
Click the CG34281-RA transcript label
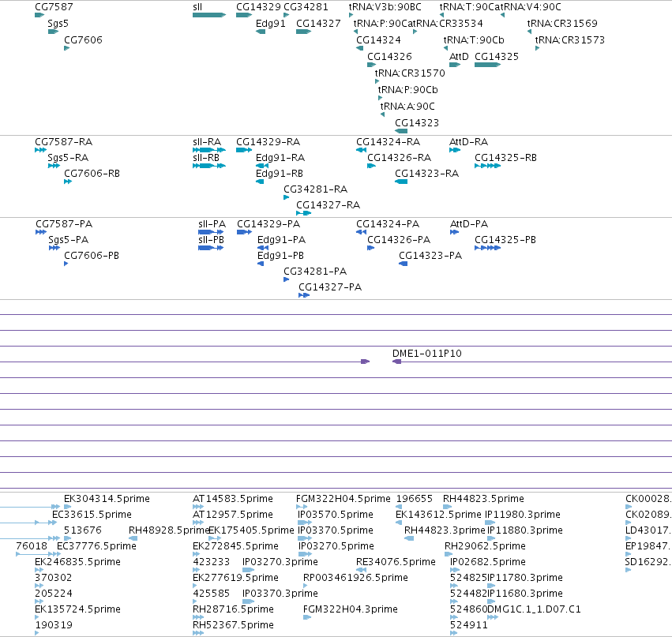click(x=315, y=189)
